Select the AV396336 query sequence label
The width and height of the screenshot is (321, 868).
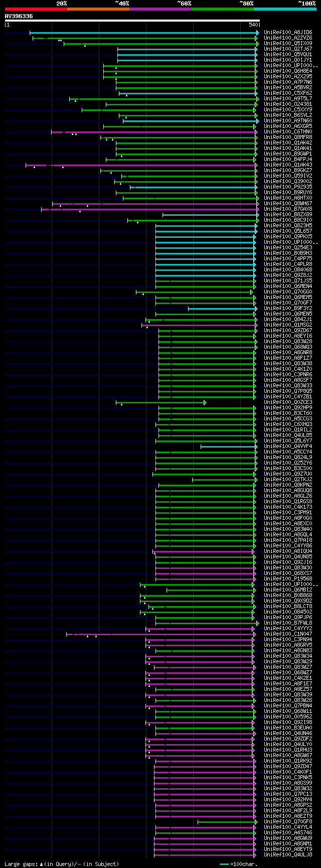[19, 16]
